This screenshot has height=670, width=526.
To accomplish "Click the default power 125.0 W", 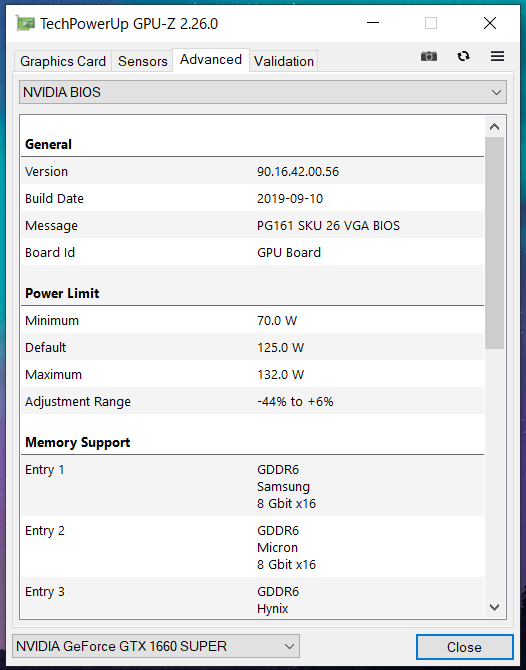I will [280, 347].
